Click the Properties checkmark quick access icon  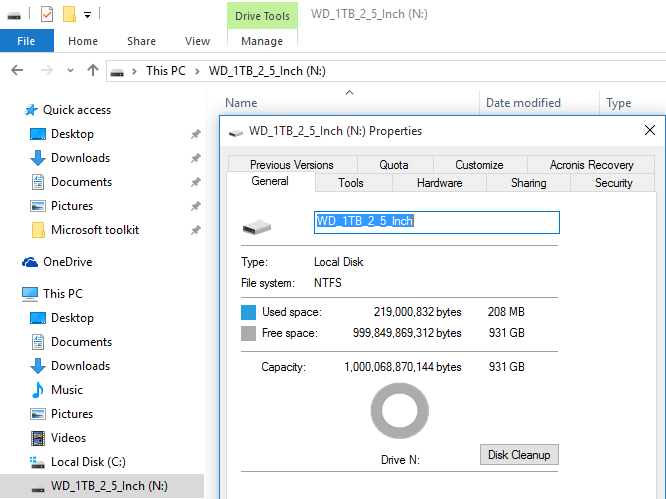47,14
